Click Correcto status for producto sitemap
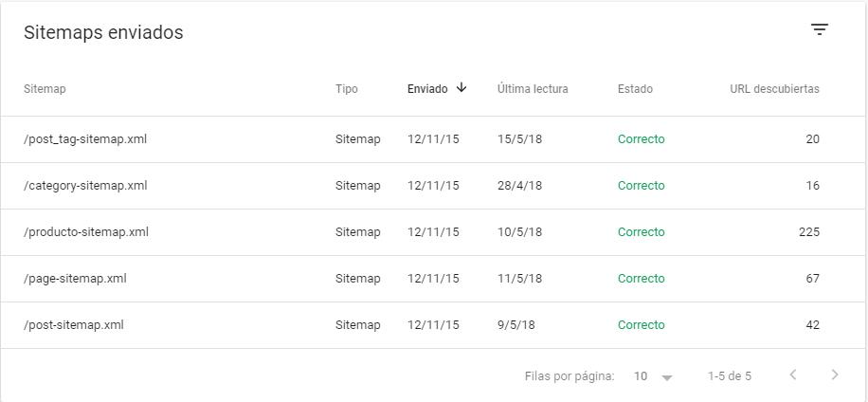 click(642, 232)
